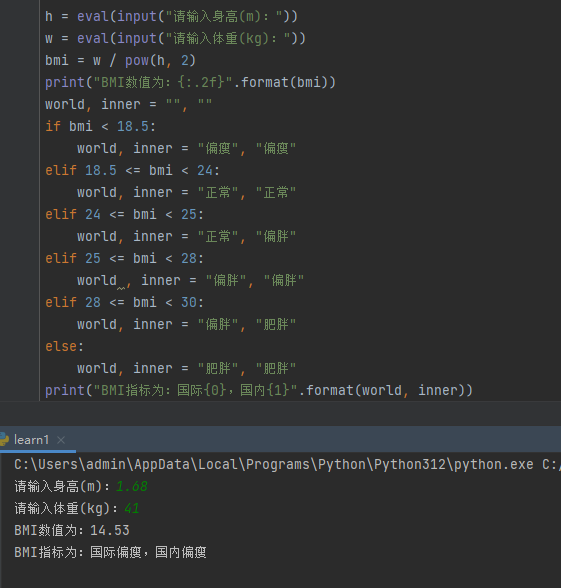Click the console input value 41
Screen dimensions: 561x588
[132, 508]
